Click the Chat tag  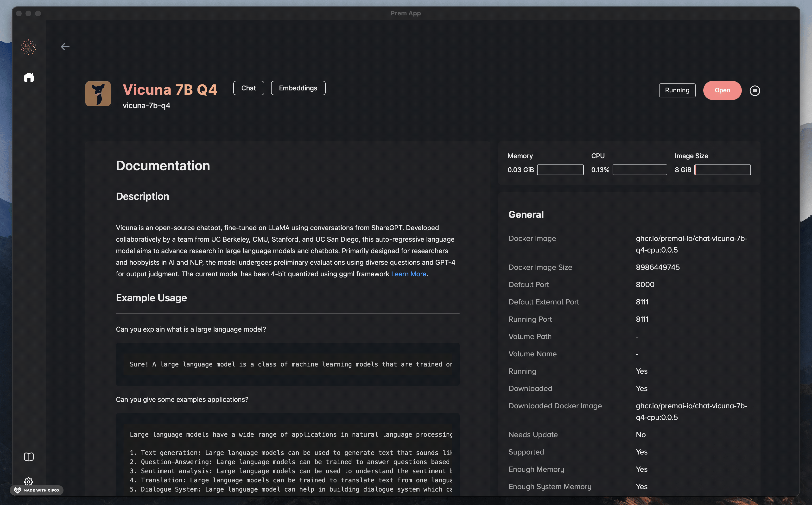248,88
